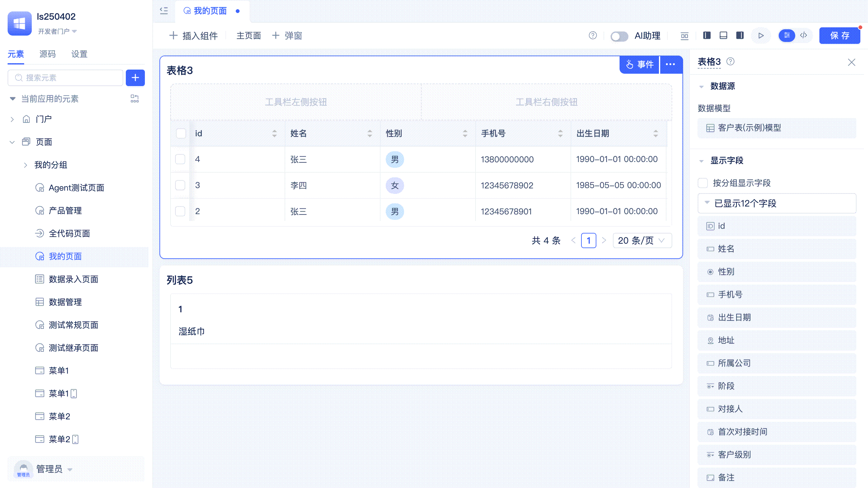Viewport: 868px width, 488px height.
Task: Collapse the 显示字段 section
Action: (x=702, y=161)
